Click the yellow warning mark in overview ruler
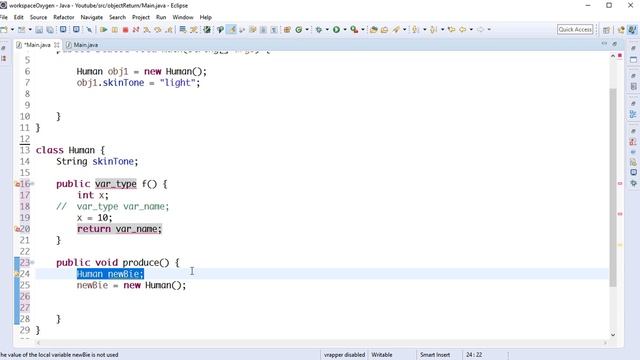The width and height of the screenshot is (640, 360). 620,245
